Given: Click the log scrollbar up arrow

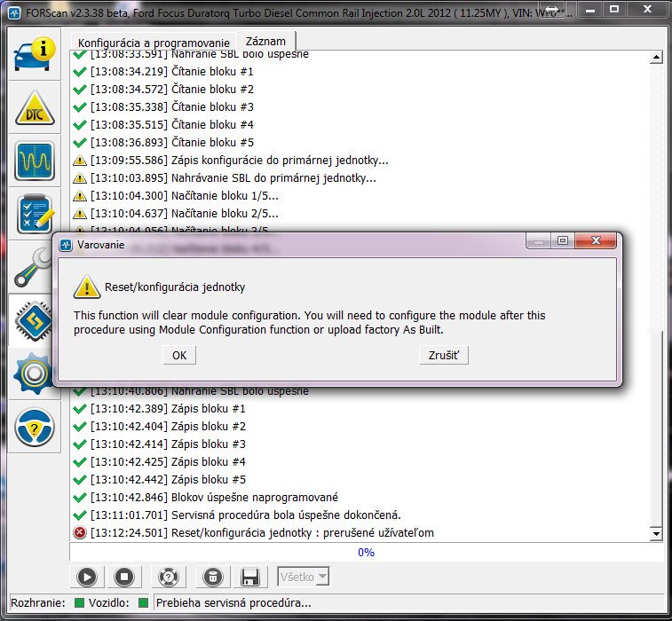Looking at the screenshot, I should click(x=656, y=58).
